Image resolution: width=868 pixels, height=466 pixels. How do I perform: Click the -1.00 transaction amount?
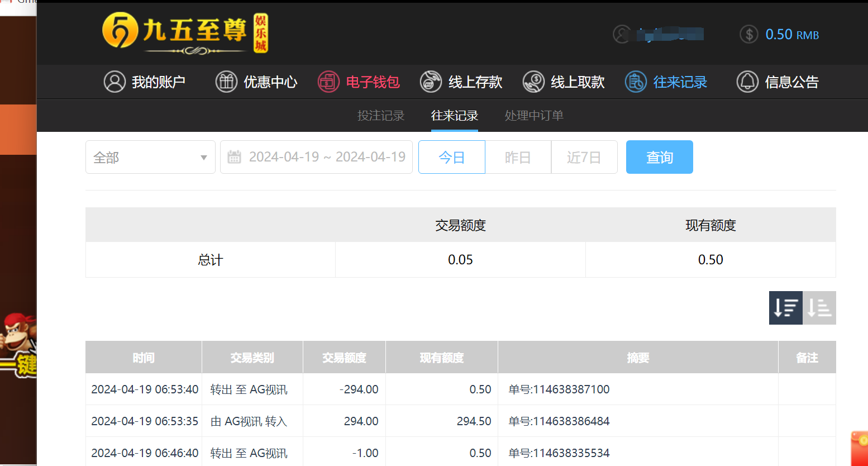[365, 453]
